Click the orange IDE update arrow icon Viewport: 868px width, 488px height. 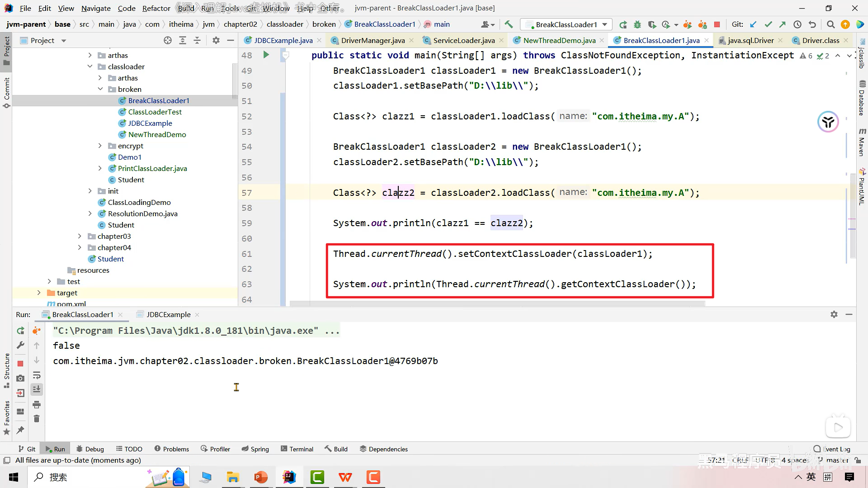click(845, 24)
